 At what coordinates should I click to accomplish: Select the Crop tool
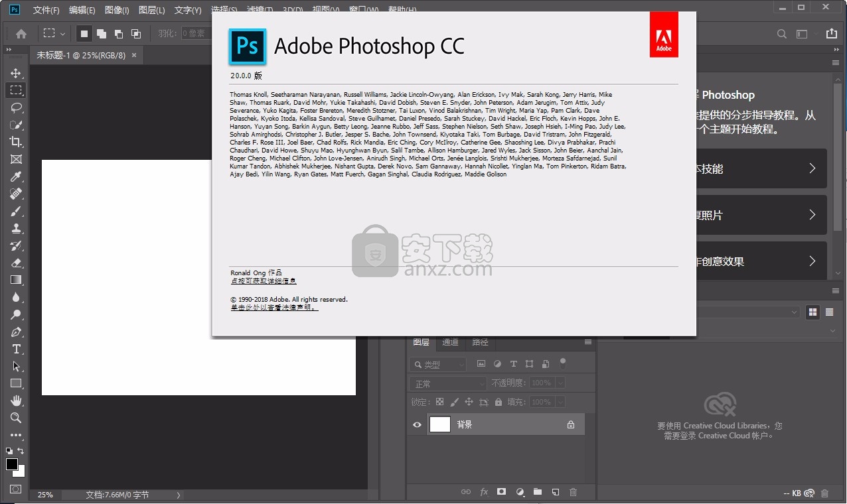point(16,142)
